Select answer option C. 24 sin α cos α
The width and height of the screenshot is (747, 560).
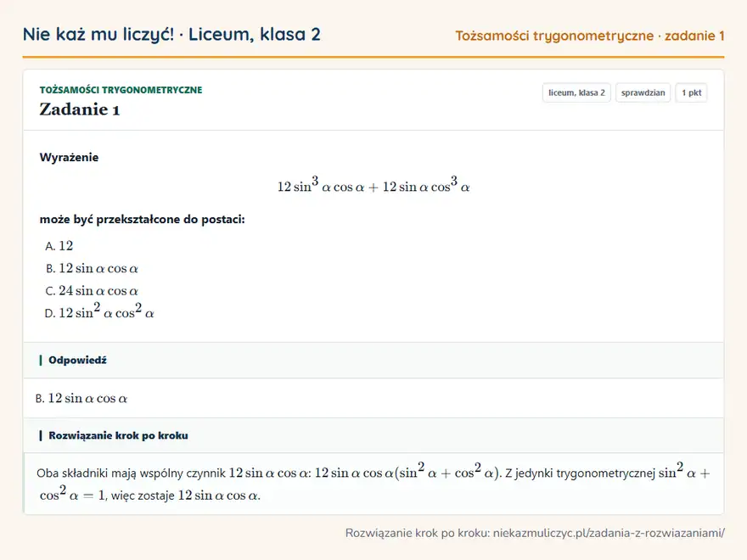tap(92, 290)
